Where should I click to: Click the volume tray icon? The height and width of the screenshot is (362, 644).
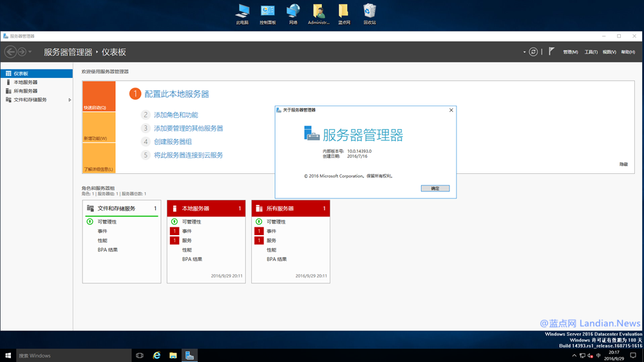pos(590,356)
